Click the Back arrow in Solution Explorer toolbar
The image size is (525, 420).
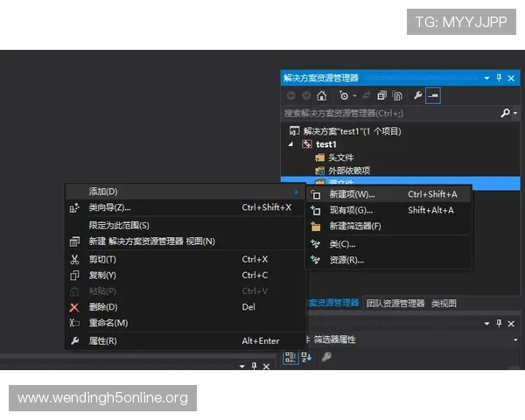pyautogui.click(x=291, y=95)
